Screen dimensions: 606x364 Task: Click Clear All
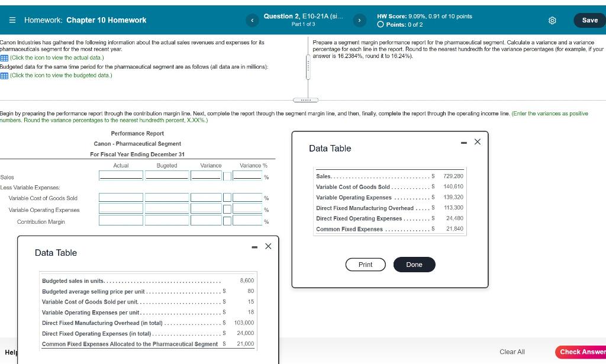[512, 352]
